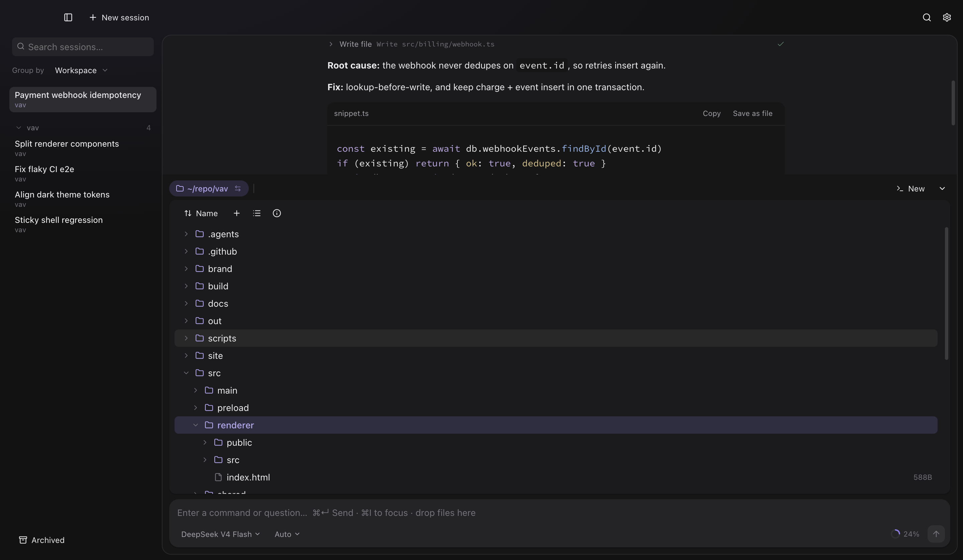Sort files by Name
The height and width of the screenshot is (560, 963).
pos(201,214)
